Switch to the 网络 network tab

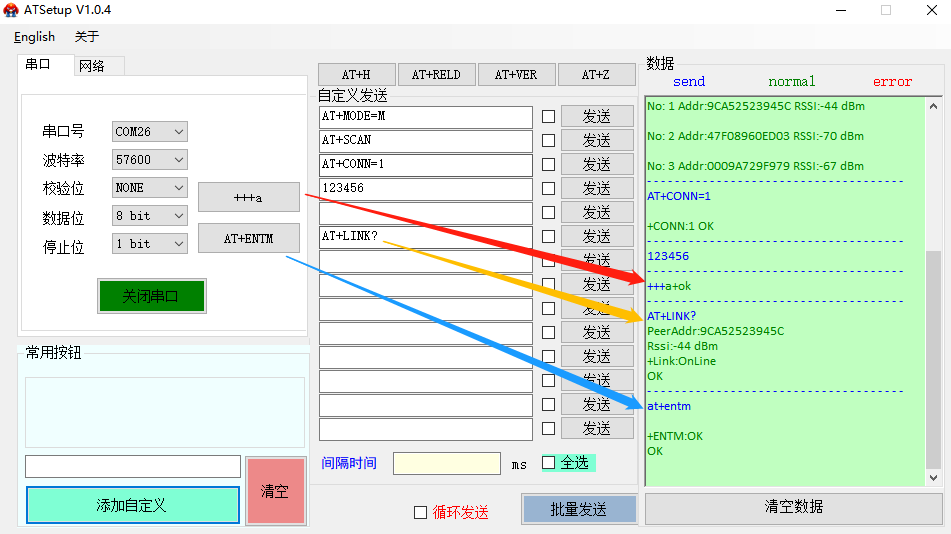click(x=92, y=66)
